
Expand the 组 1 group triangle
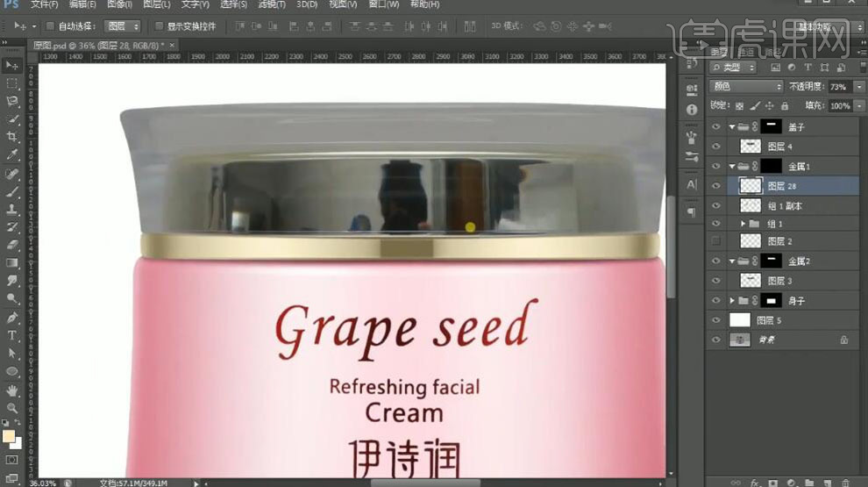tap(743, 224)
